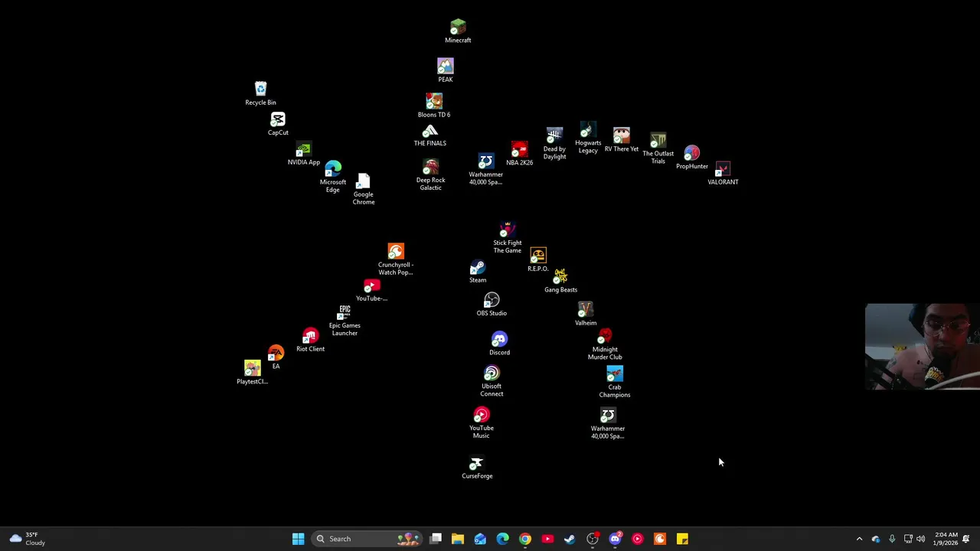Select the YouTube Music desktop shortcut

[482, 423]
